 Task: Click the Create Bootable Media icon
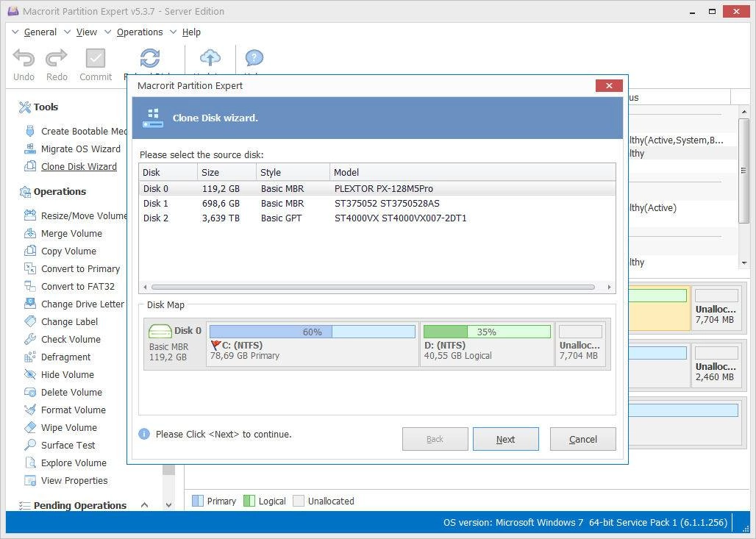30,131
